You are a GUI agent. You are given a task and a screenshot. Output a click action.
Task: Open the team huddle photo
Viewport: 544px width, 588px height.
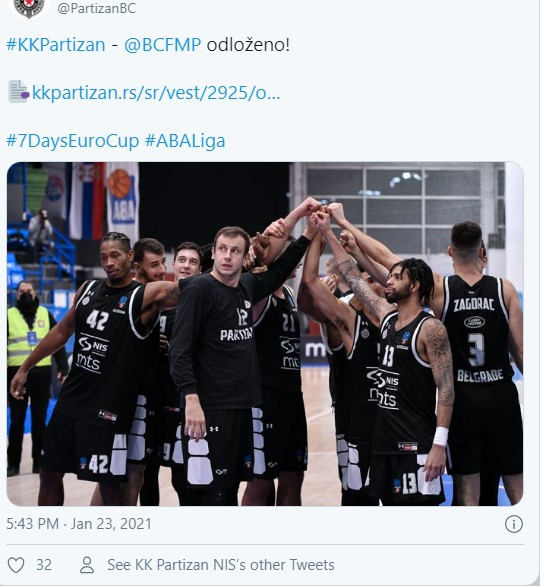coord(265,334)
